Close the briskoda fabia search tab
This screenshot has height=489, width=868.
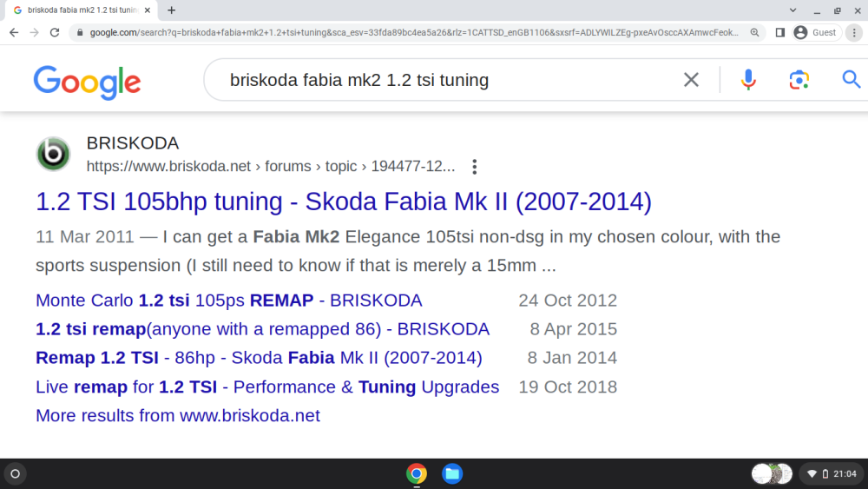pos(148,10)
